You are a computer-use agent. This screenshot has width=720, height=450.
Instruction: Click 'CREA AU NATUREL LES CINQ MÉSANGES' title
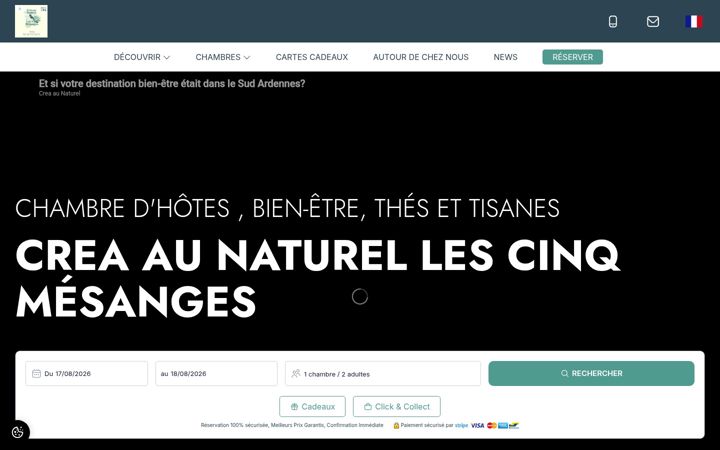tap(318, 278)
